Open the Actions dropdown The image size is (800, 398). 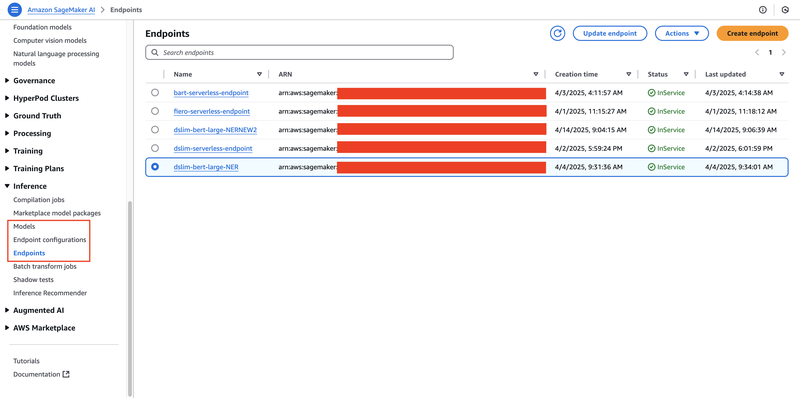pos(682,33)
